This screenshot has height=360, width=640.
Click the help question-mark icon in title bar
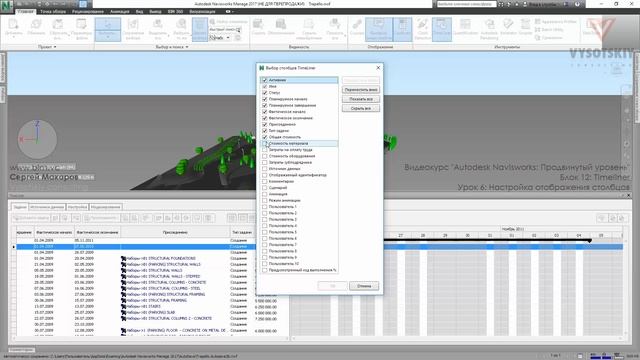click(x=577, y=4)
